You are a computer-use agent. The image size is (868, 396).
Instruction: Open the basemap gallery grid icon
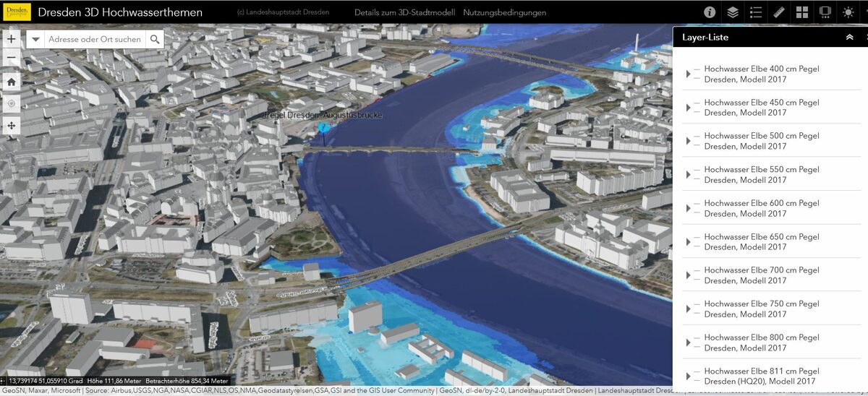(x=802, y=12)
